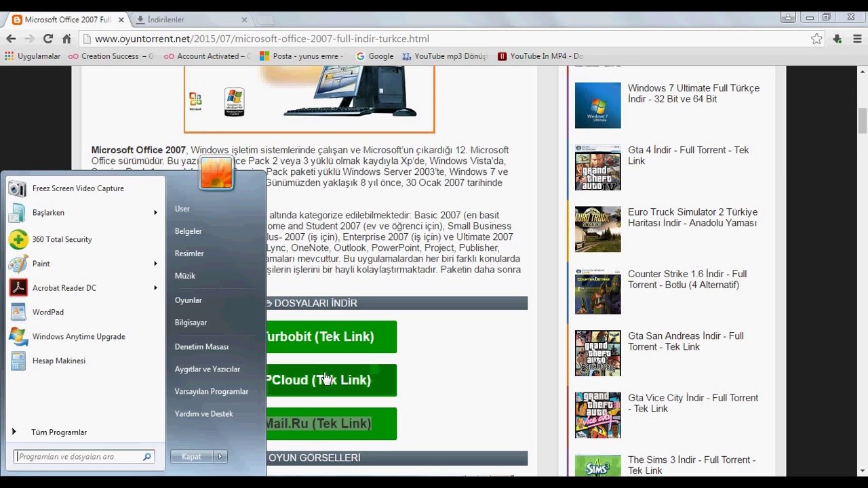
Task: Open Bilgisayar from Start menu
Action: pyautogui.click(x=191, y=323)
